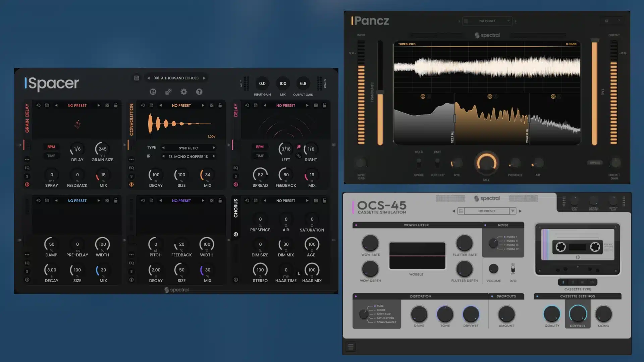
Task: Toggle Grain Delay power button
Action: (27, 184)
